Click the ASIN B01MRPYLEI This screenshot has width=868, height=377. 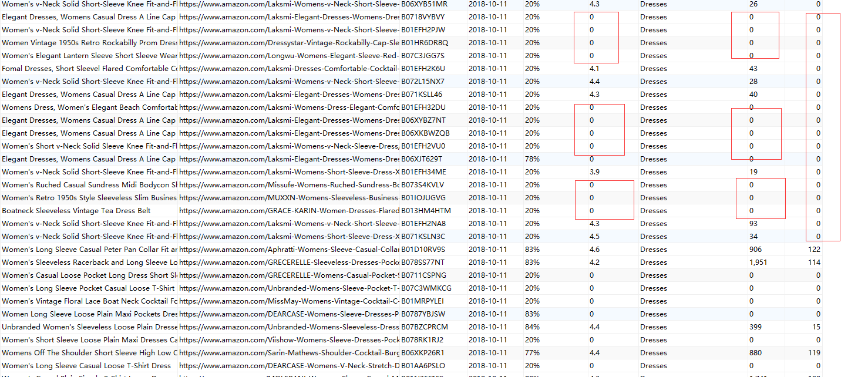point(423,301)
